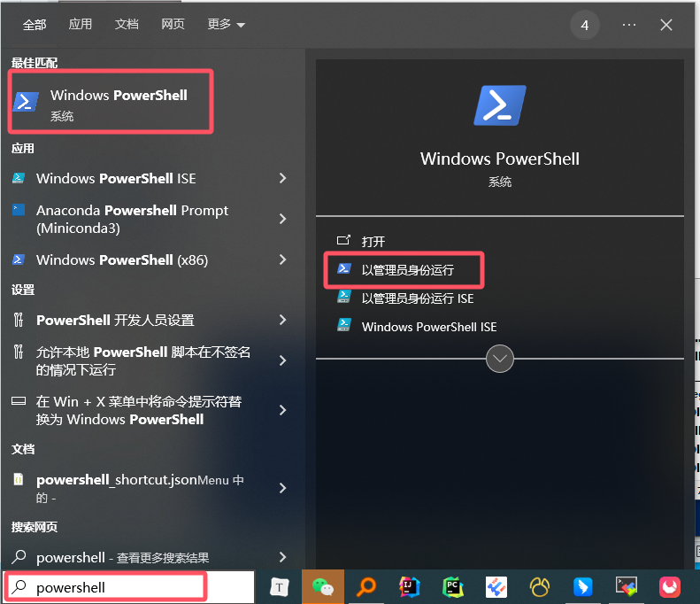Open PyCharm from the taskbar
The image size is (700, 604).
coord(453,586)
